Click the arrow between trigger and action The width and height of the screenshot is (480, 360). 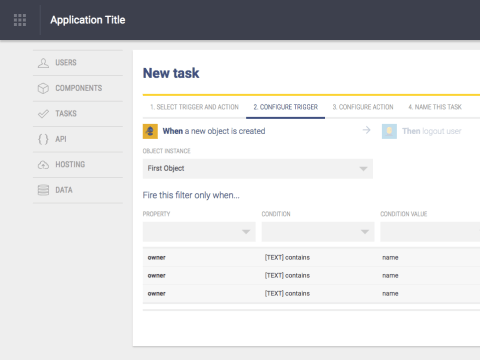366,130
